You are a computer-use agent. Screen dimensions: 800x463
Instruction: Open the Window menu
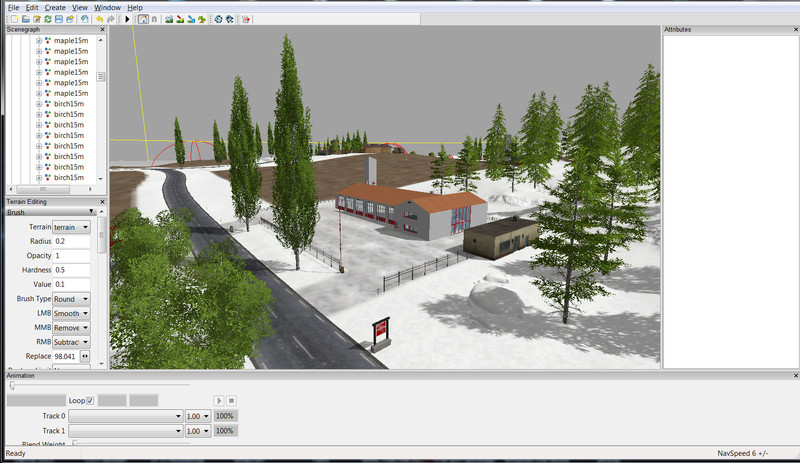click(x=107, y=7)
